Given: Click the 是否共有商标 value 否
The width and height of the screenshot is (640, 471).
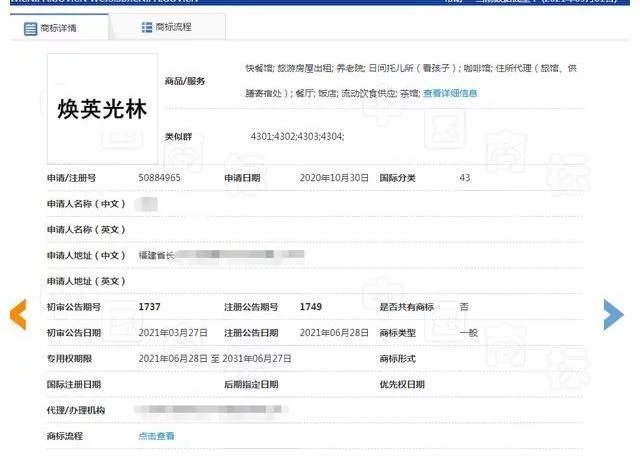Looking at the screenshot, I should click(464, 307).
